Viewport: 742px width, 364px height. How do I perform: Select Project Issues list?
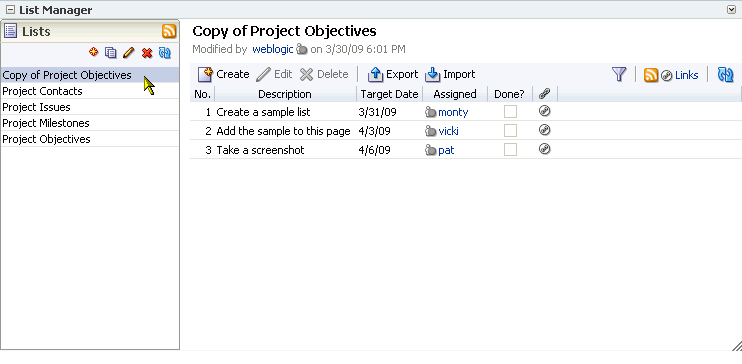[x=90, y=107]
